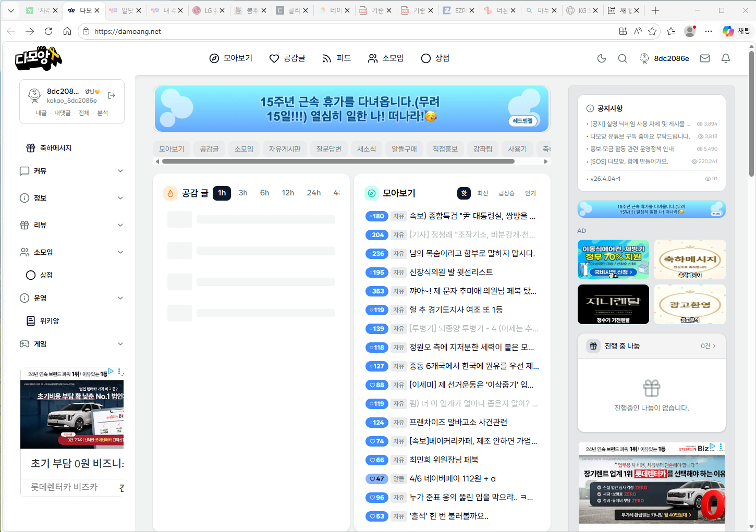Open Copilot 채팅 button

click(736, 31)
